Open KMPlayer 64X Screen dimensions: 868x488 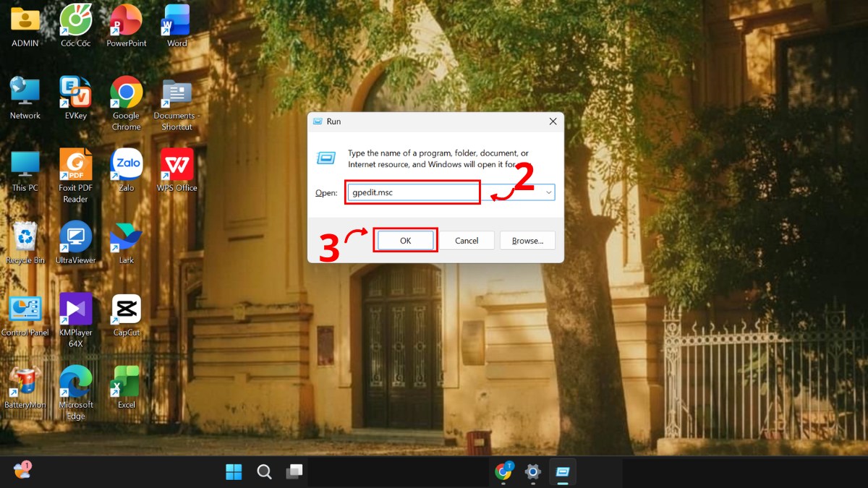point(75,307)
